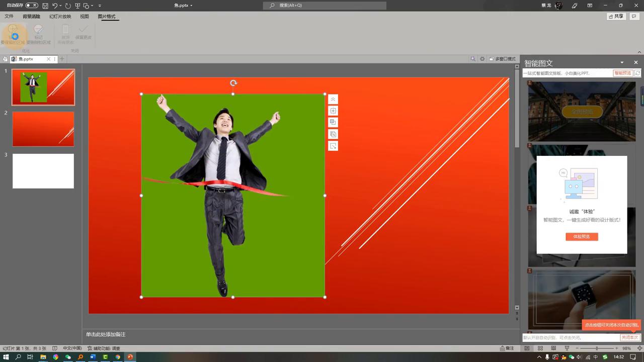The width and height of the screenshot is (644, 362).
Task: Select slide 1 thumbnail
Action: [x=43, y=87]
